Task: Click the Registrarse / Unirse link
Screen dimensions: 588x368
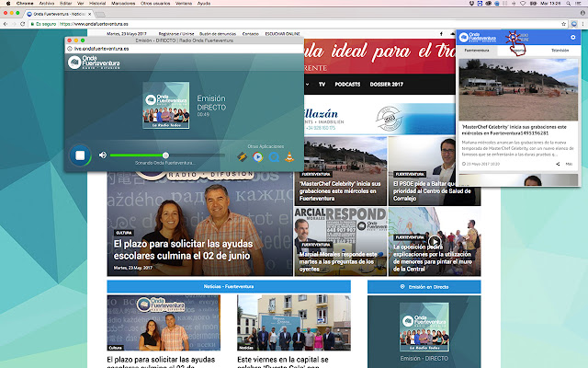Action: click(x=176, y=34)
